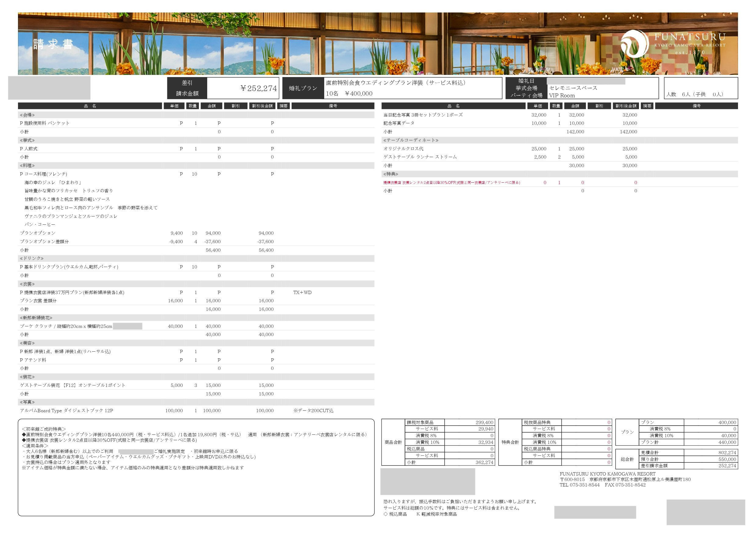Select the 'P 人前式' line item
This screenshot has width=756, height=534.
pyautogui.click(x=29, y=149)
